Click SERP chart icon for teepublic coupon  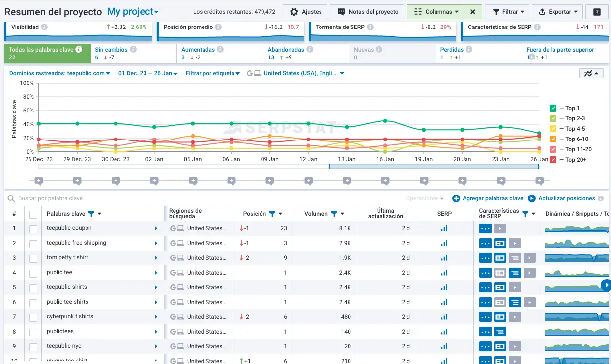tap(444, 228)
